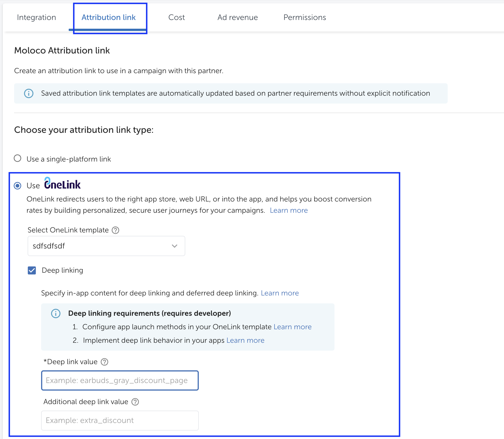Click info icon in saved templates notice
504x439 pixels.
click(x=29, y=93)
